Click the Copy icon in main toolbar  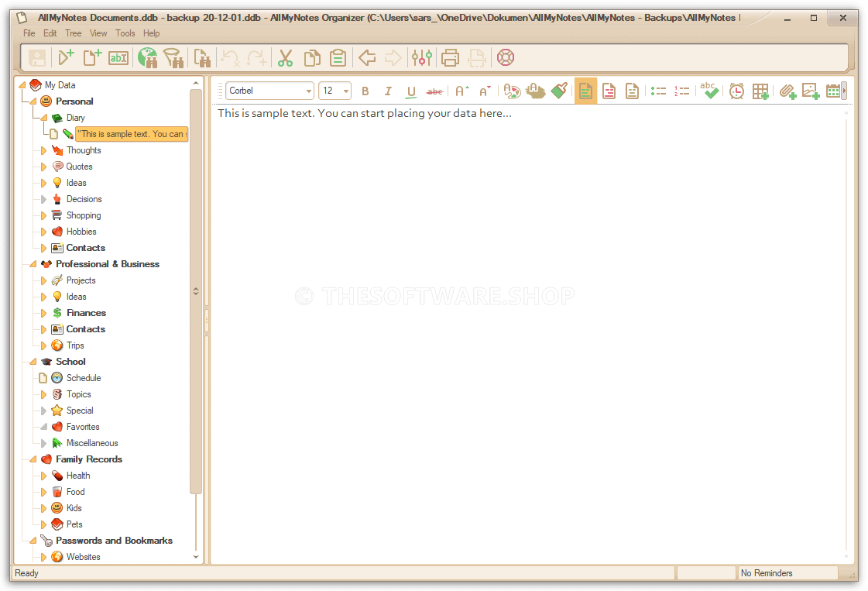pyautogui.click(x=312, y=57)
